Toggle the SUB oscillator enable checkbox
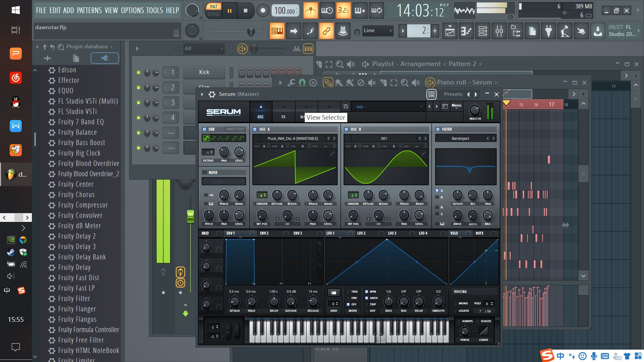Screen dimensions: 644x362 [204, 129]
